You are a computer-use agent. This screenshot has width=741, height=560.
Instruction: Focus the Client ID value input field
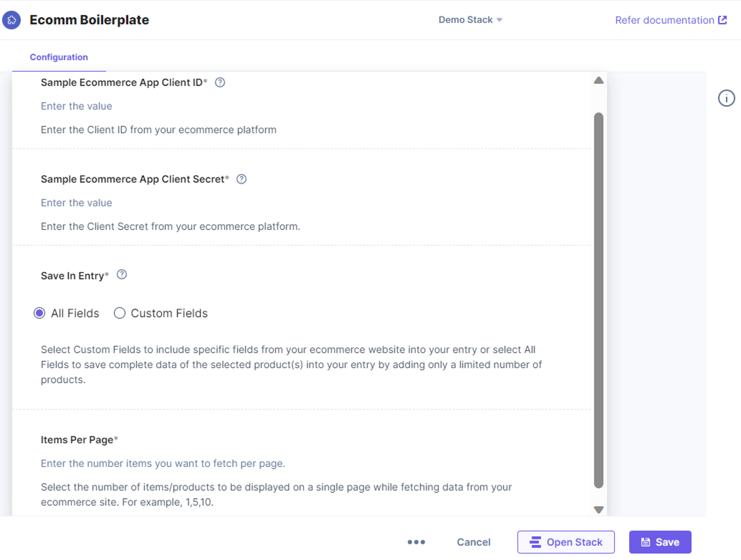tap(301, 106)
